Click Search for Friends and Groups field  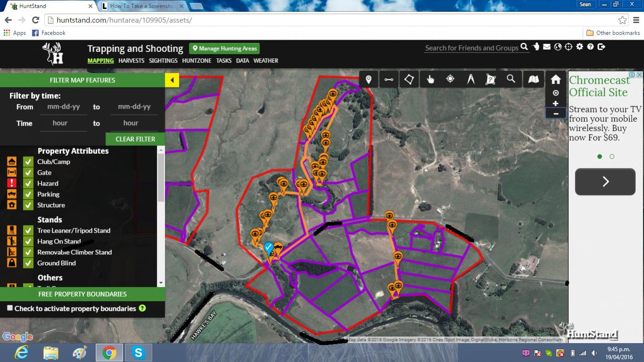(472, 48)
